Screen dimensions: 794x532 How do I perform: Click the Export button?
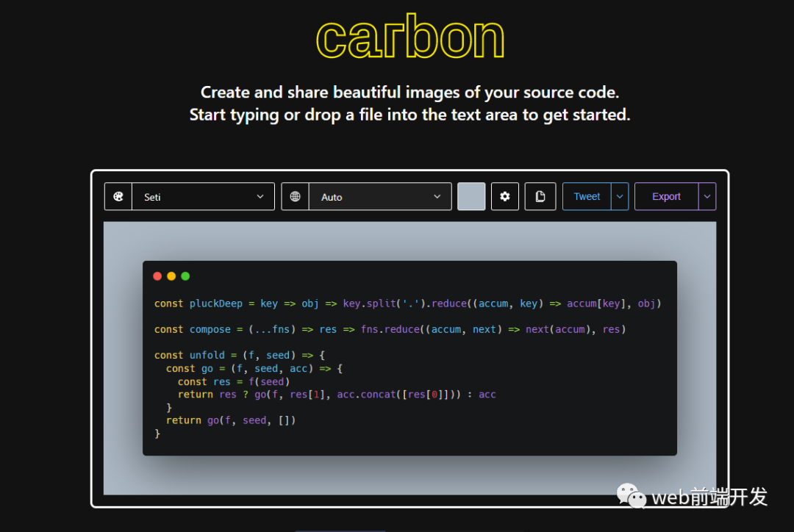[666, 196]
